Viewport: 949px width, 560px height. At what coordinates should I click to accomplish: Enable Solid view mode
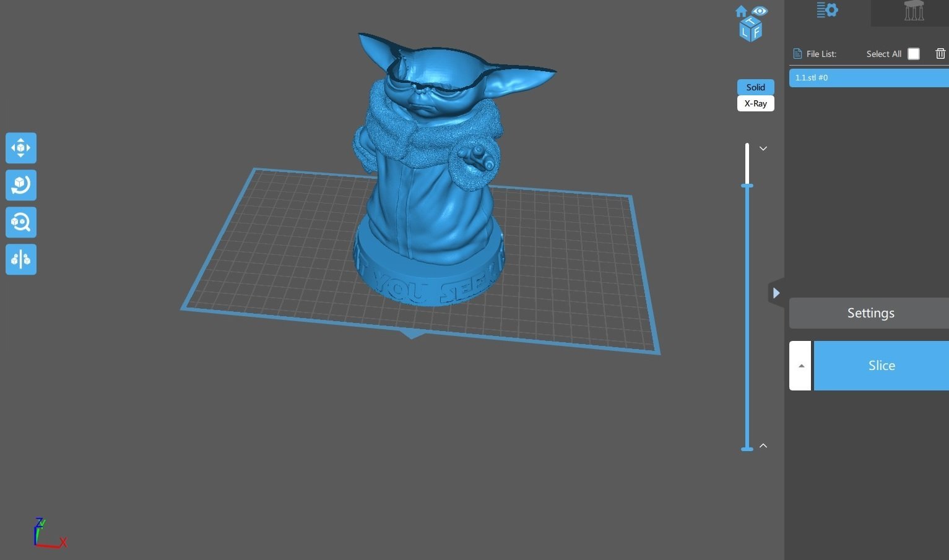click(x=755, y=87)
